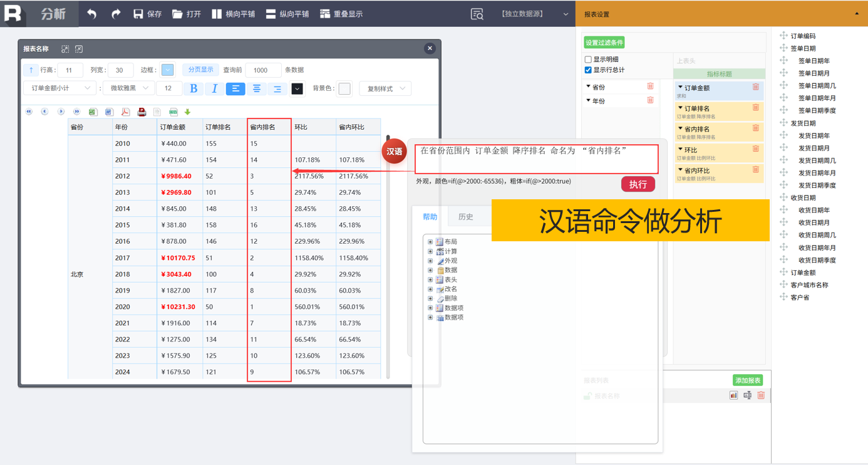Click the green download arrow icon
Viewport: 868px width, 465px height.
coord(187,112)
